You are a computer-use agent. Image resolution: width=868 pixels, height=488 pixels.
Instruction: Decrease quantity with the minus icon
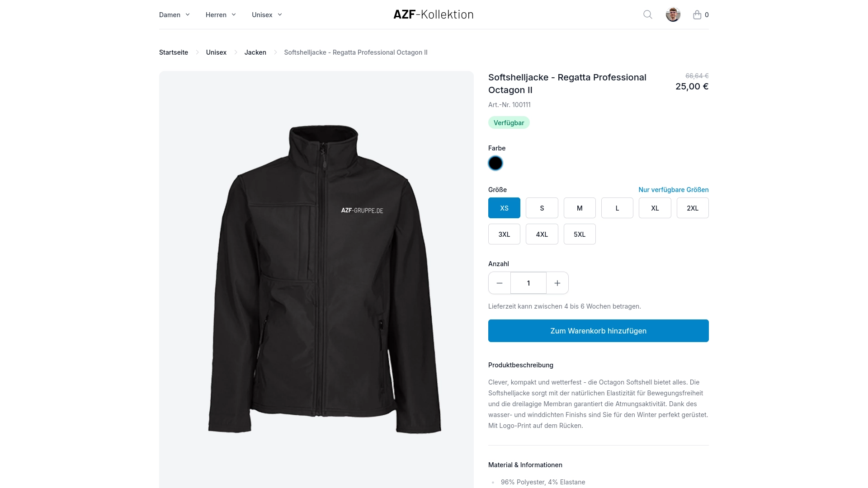pos(500,283)
